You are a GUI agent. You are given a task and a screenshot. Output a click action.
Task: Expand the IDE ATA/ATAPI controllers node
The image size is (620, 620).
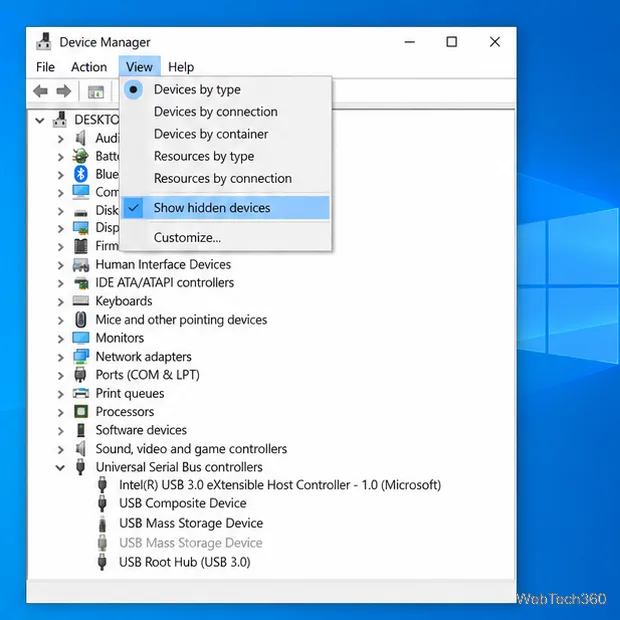tap(60, 284)
